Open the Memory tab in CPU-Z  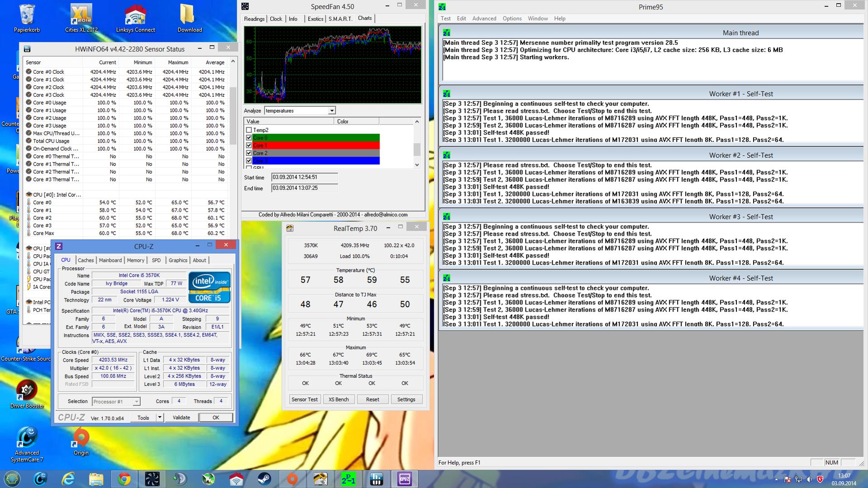136,260
